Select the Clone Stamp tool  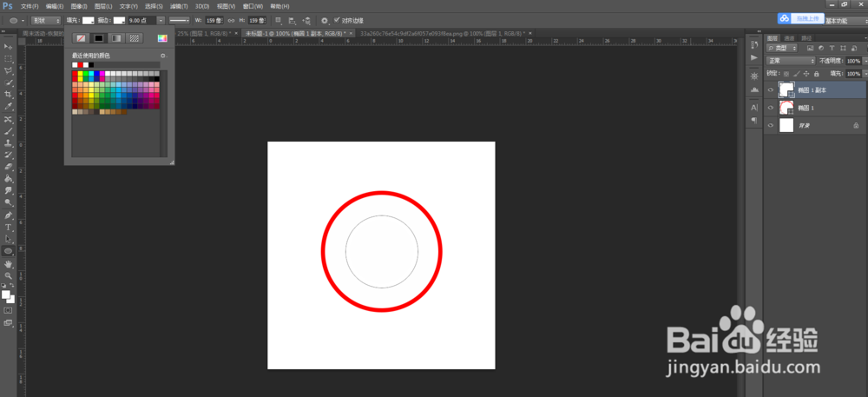click(x=9, y=143)
